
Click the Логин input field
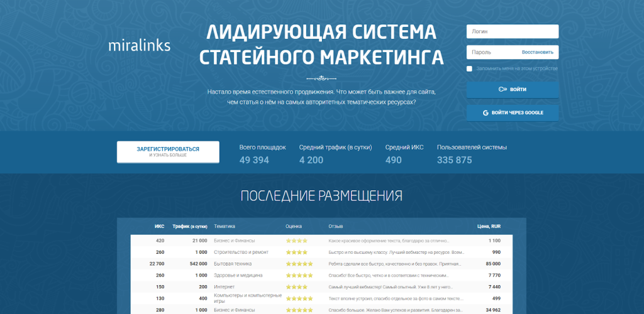pyautogui.click(x=512, y=31)
